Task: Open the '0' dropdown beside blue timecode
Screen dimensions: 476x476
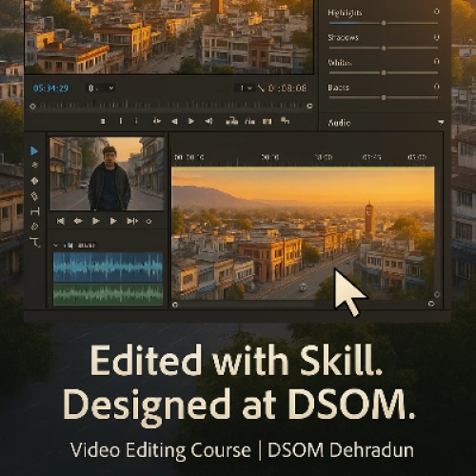Action: pyautogui.click(x=101, y=88)
